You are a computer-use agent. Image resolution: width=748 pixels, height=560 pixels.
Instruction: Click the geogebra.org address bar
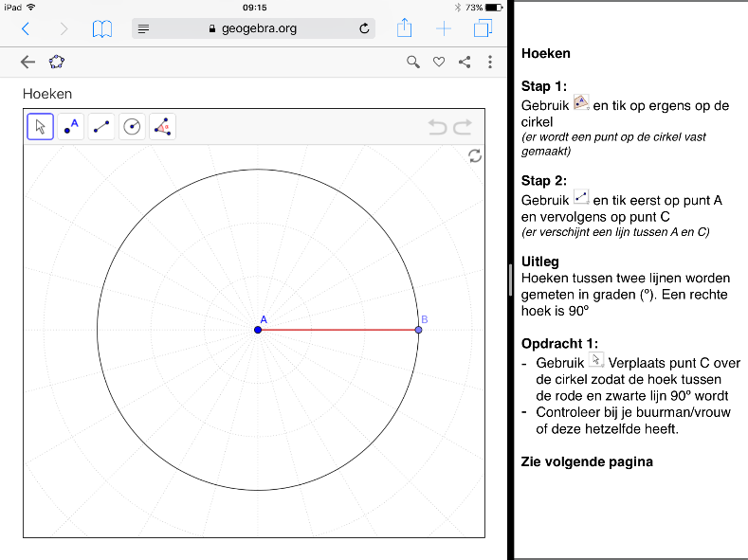(253, 28)
